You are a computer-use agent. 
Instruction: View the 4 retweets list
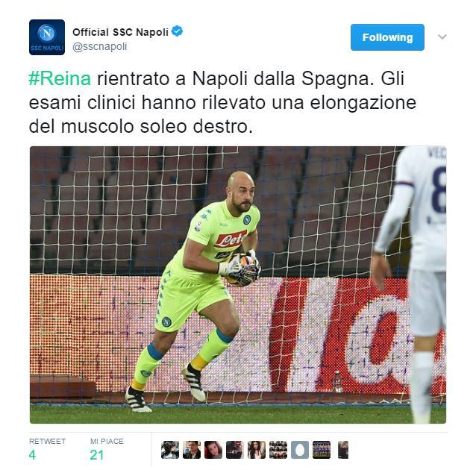(x=47, y=449)
